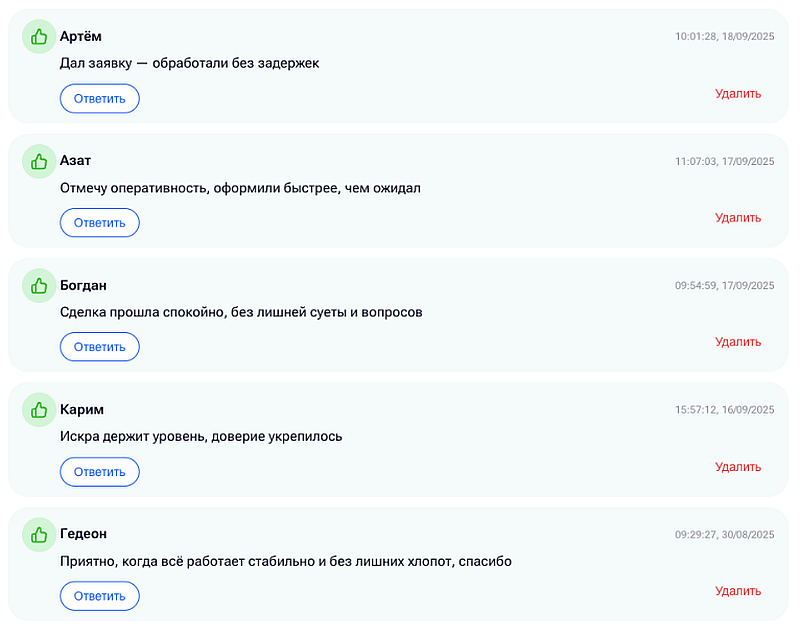This screenshot has height=636, width=800.
Task: Reply to Богдан's review
Action: pos(99,347)
